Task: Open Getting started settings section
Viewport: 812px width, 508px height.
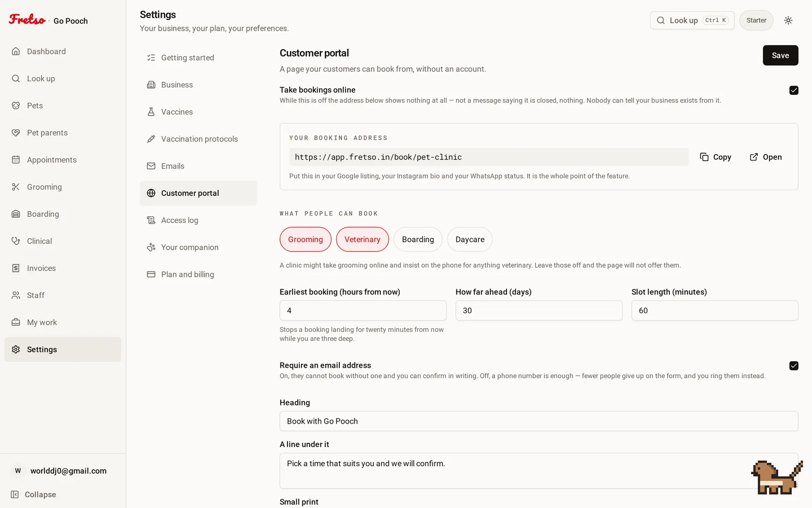Action: (198, 57)
